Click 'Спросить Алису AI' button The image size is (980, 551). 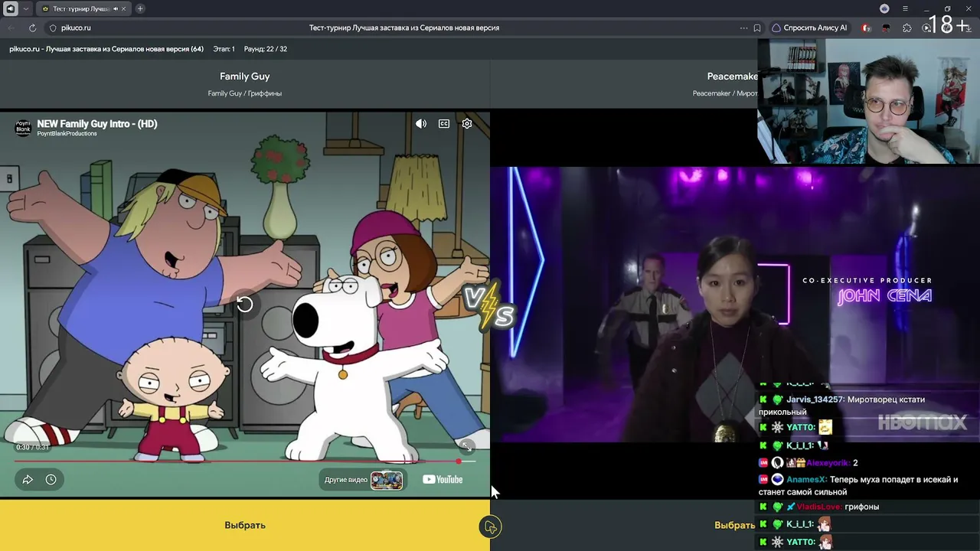tap(809, 28)
